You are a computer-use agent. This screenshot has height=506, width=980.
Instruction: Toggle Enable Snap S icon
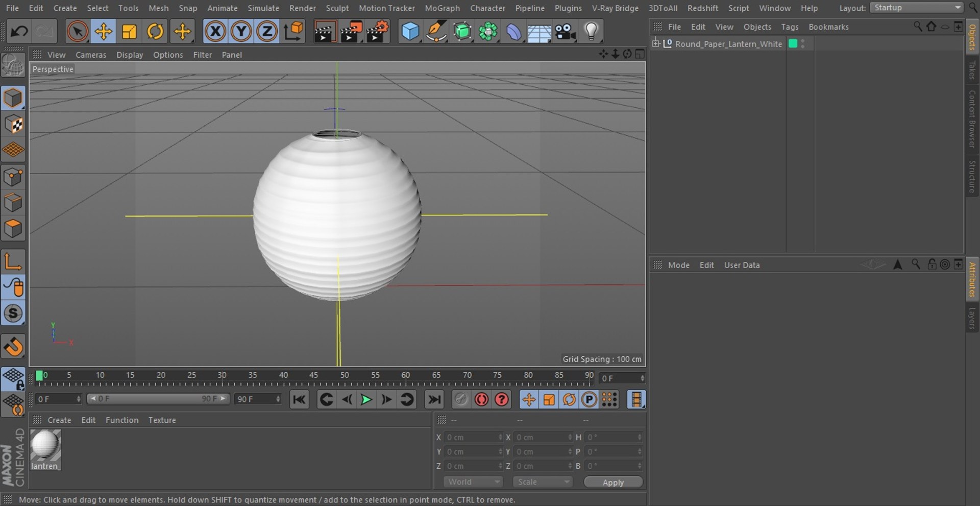pyautogui.click(x=13, y=314)
